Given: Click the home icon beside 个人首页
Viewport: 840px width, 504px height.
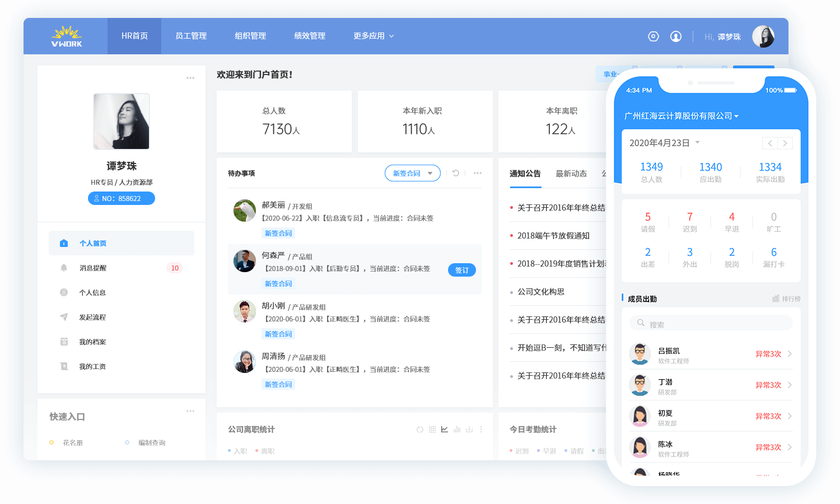Looking at the screenshot, I should click(x=64, y=243).
